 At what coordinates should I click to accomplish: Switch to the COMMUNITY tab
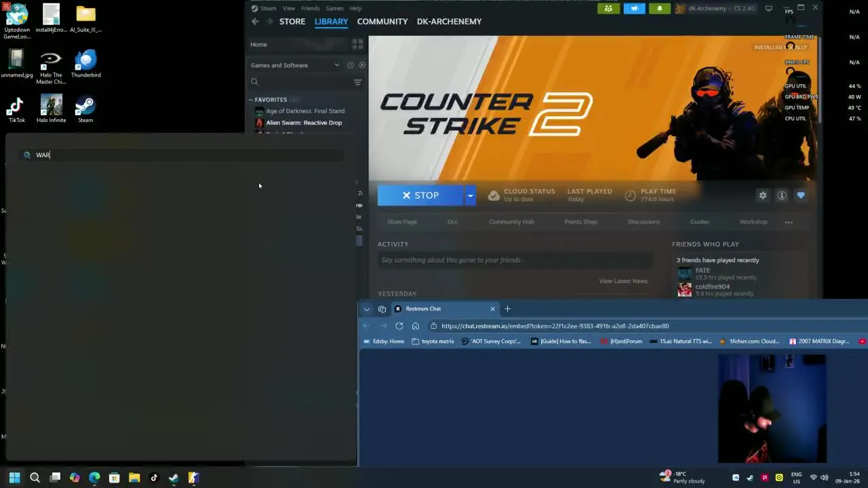(382, 22)
